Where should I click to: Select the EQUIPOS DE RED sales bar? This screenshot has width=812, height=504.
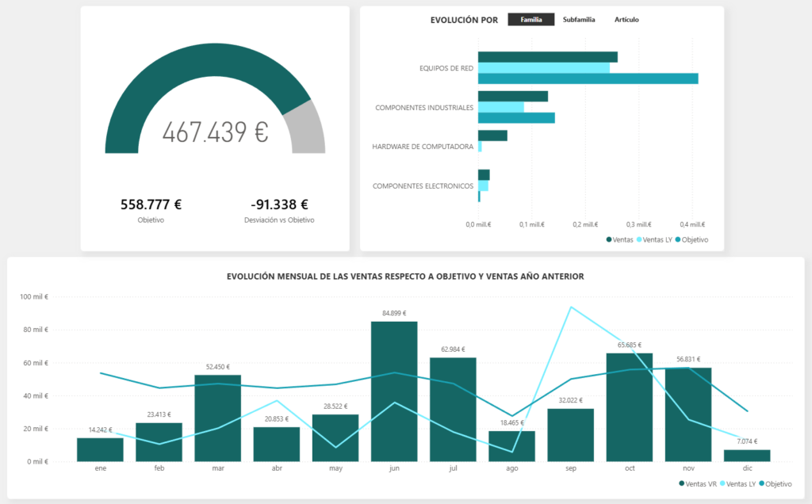tap(547, 56)
